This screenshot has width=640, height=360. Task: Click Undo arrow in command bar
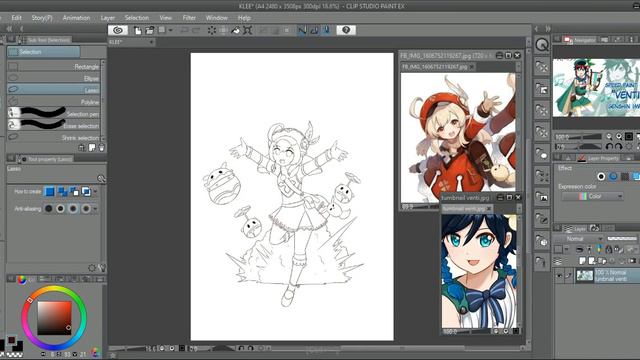pos(184,30)
